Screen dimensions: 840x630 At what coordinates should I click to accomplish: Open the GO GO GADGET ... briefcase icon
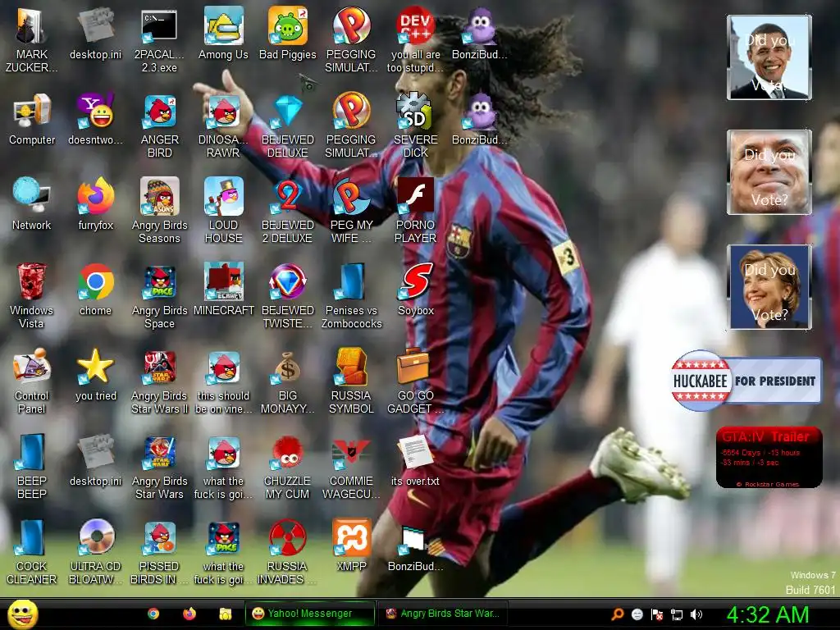(415, 381)
